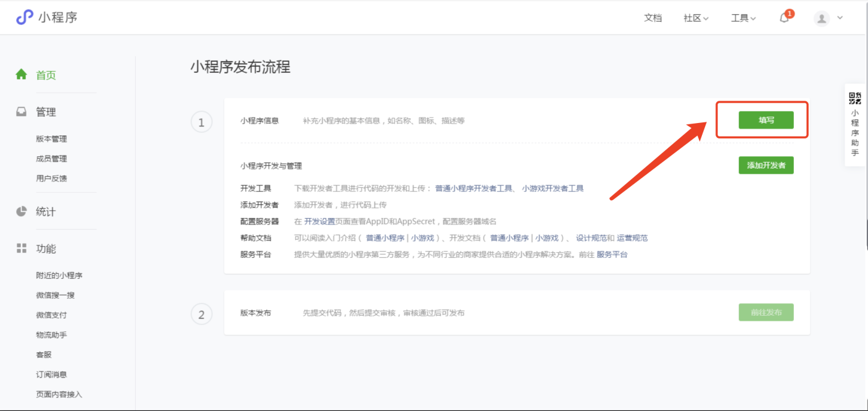The width and height of the screenshot is (868, 411).
Task: Click the green 填写 button
Action: (x=766, y=120)
